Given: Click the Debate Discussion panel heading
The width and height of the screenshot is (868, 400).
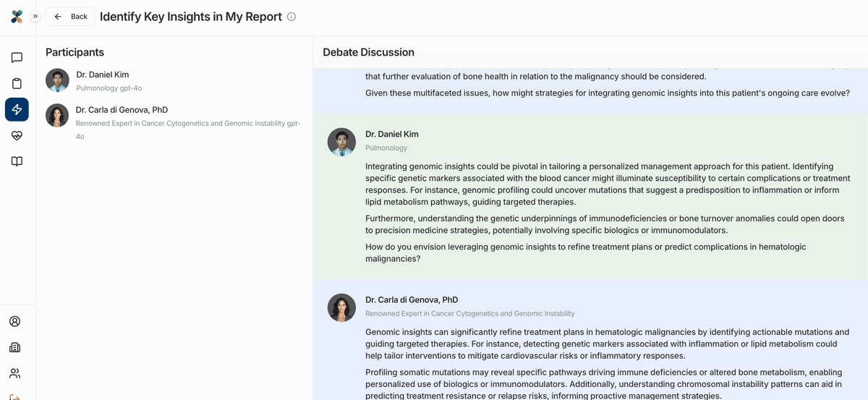Looking at the screenshot, I should tap(368, 52).
